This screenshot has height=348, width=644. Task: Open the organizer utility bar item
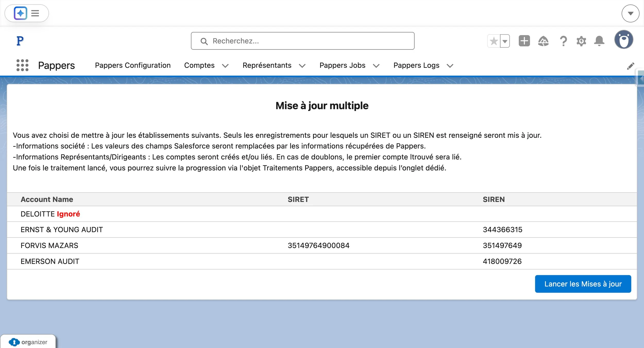coord(28,342)
